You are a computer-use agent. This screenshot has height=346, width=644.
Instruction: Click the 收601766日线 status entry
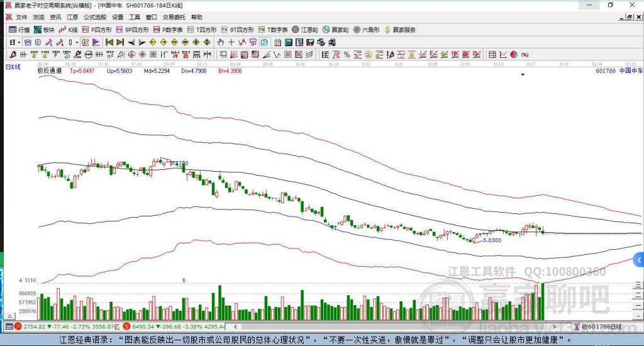click(x=598, y=326)
